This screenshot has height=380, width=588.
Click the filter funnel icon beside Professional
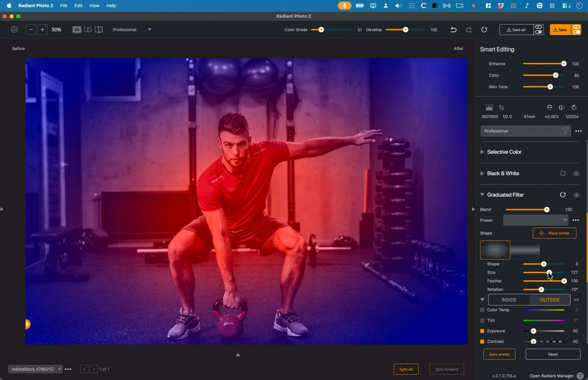tap(565, 131)
